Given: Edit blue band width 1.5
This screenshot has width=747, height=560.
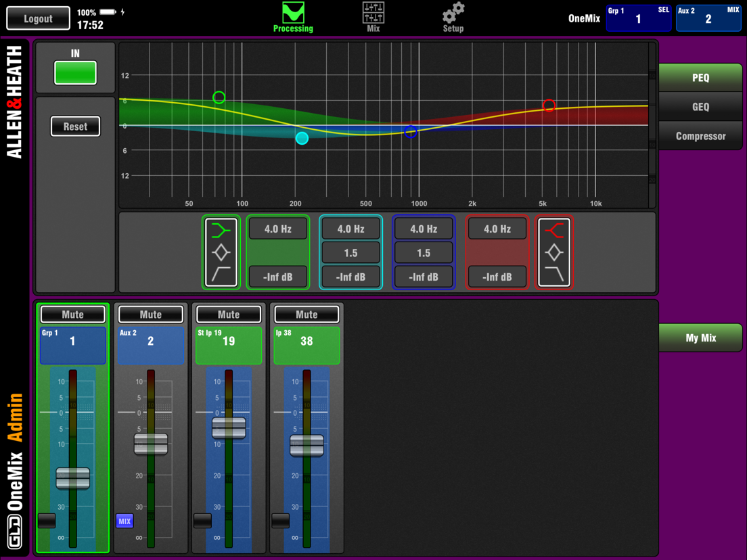Looking at the screenshot, I should pos(424,253).
